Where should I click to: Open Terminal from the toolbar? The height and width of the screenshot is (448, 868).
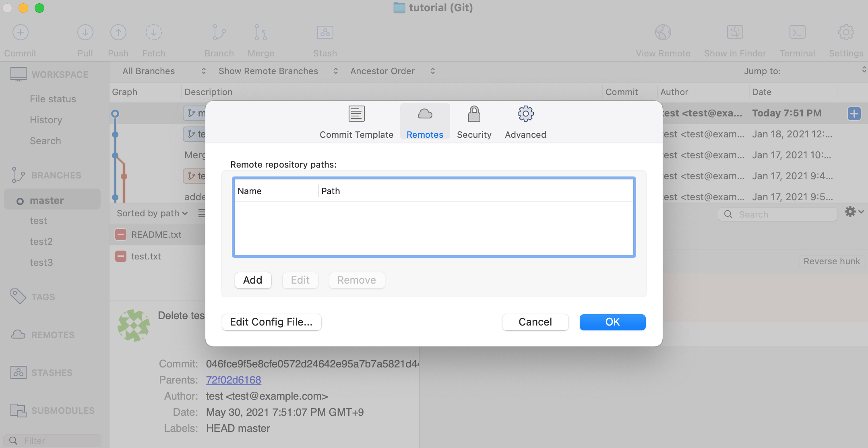click(797, 33)
